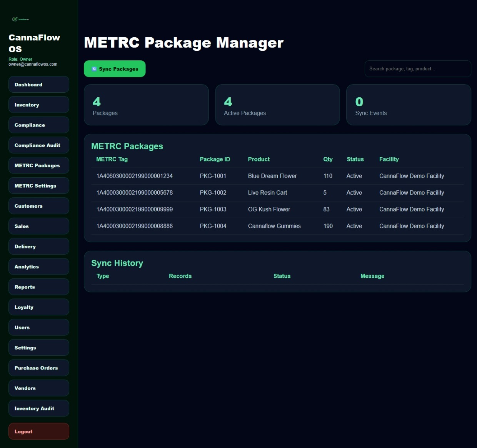This screenshot has height=448, width=477.
Task: Click Product column header
Action: [259, 159]
